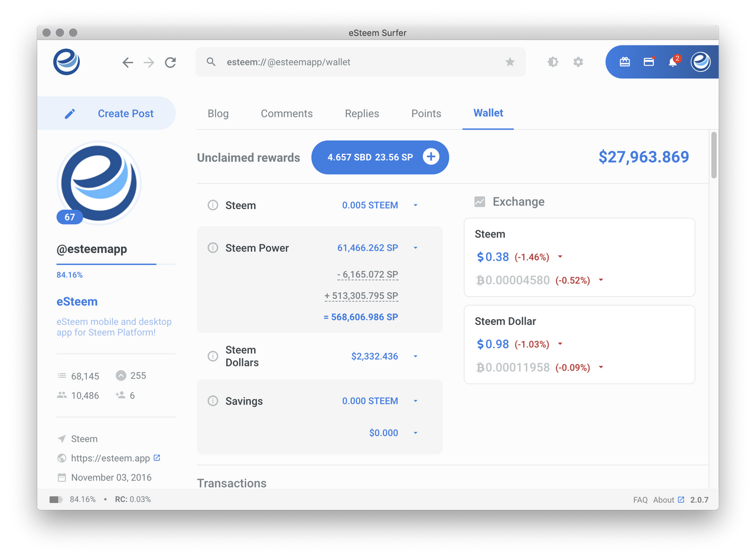Reload the page with refresh icon
This screenshot has width=756, height=559.
[170, 62]
